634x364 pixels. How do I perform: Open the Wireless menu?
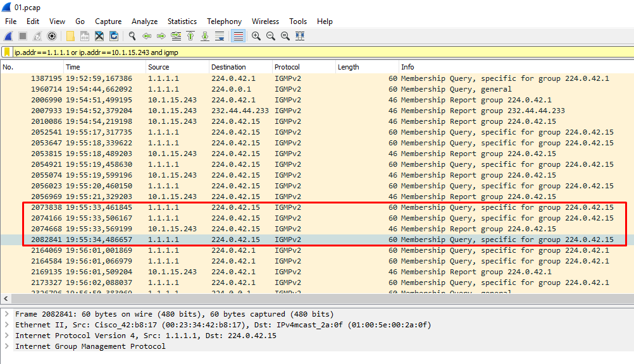[265, 21]
